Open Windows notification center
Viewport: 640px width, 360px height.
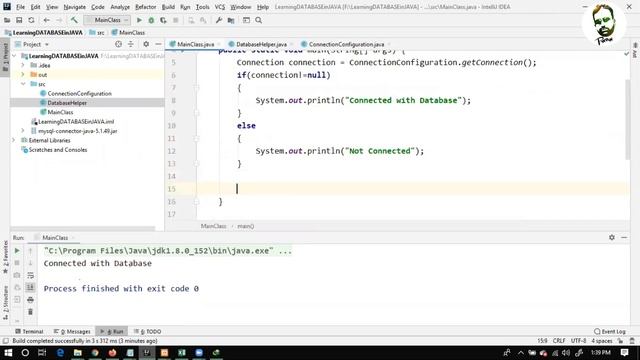click(x=624, y=353)
